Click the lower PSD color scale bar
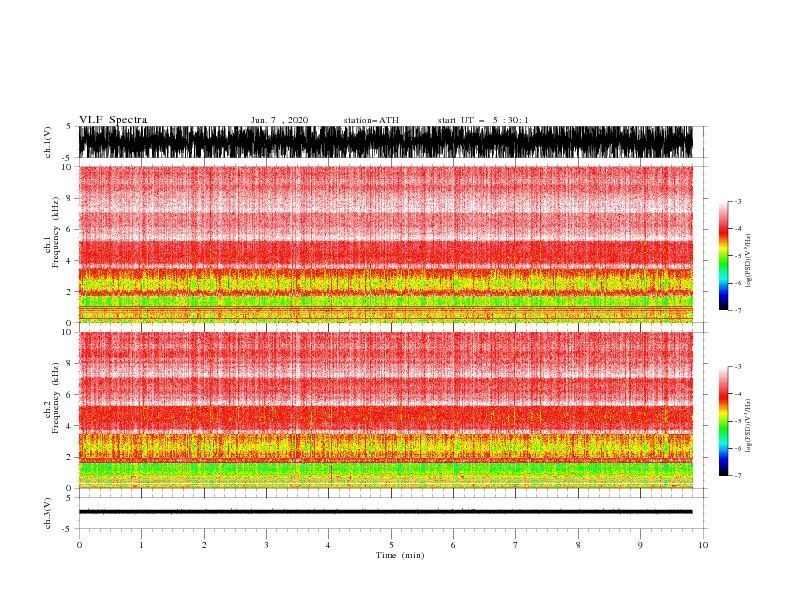Screen dimensions: 792x612 723,421
